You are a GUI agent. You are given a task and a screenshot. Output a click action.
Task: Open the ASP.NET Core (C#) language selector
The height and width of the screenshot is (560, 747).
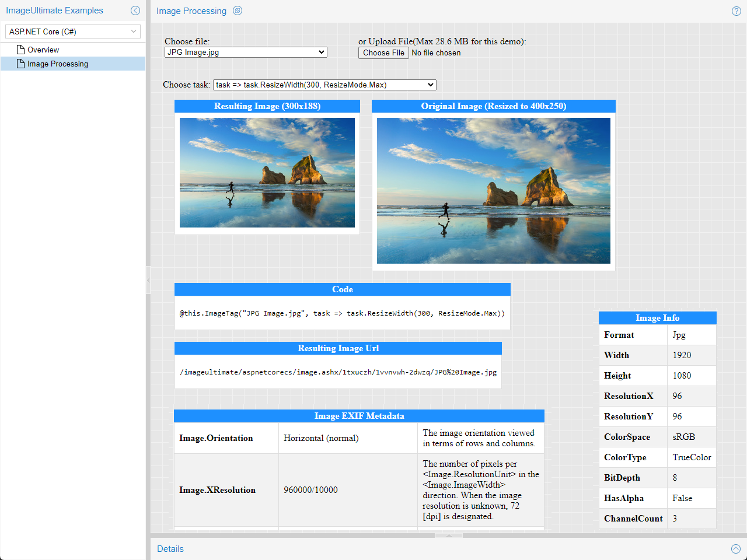pyautogui.click(x=72, y=31)
